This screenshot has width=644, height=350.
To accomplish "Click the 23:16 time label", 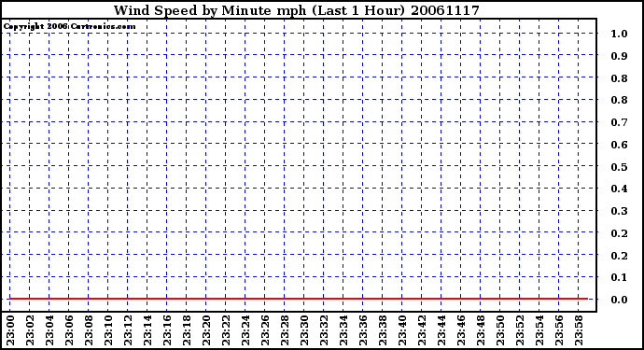I will click(x=167, y=330).
